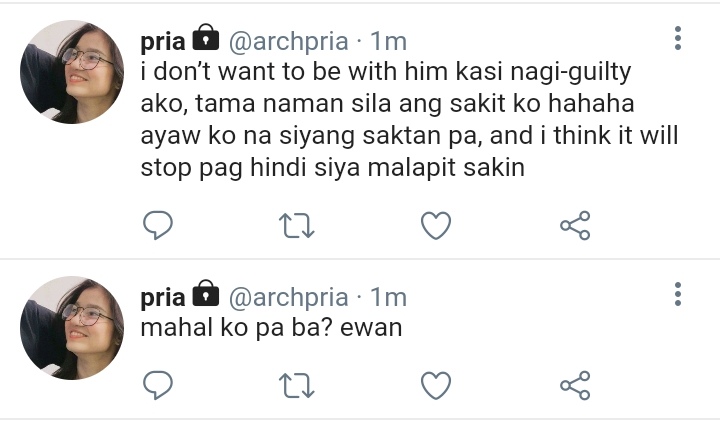Click display name pria on first tweet
Viewport: 720px width, 422px height.
click(x=163, y=42)
